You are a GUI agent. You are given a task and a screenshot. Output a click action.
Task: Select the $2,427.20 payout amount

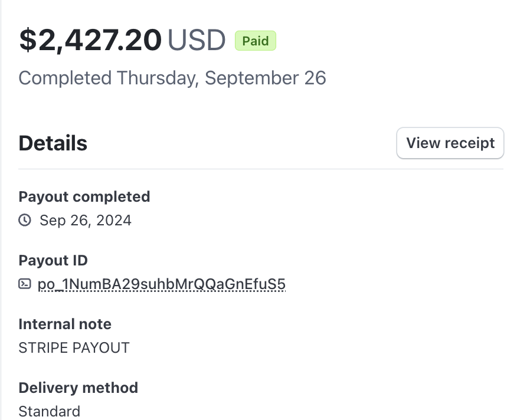[90, 40]
